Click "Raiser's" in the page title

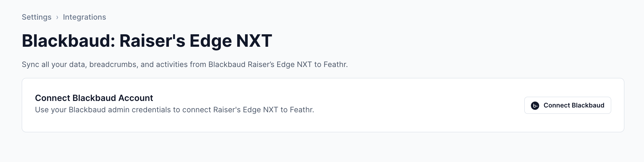pyautogui.click(x=152, y=41)
